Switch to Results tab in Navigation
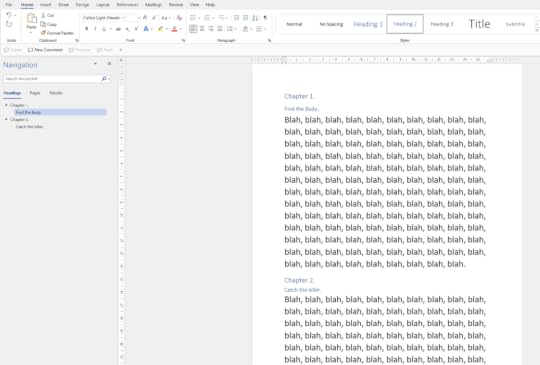The width and height of the screenshot is (540, 365). click(56, 93)
